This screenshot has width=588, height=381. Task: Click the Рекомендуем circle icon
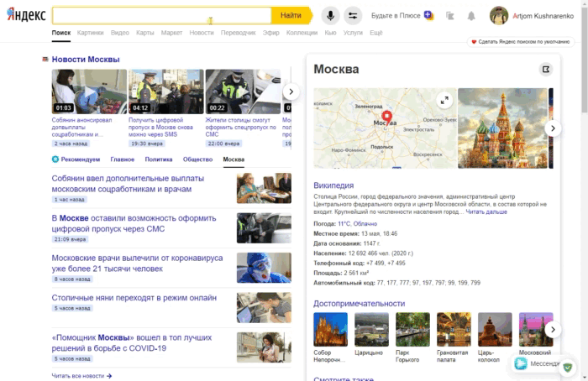tap(55, 159)
